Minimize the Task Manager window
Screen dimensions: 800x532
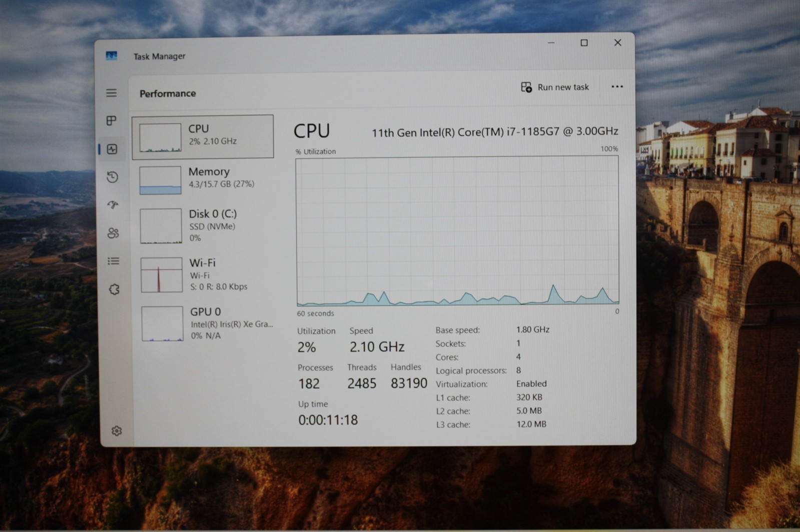(x=551, y=43)
